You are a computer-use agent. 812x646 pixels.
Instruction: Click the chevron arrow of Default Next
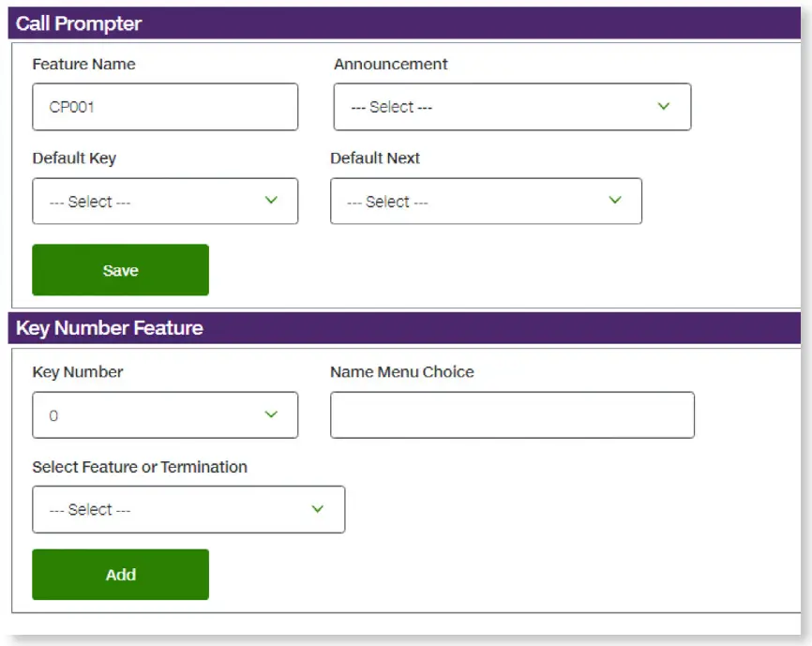coord(615,201)
